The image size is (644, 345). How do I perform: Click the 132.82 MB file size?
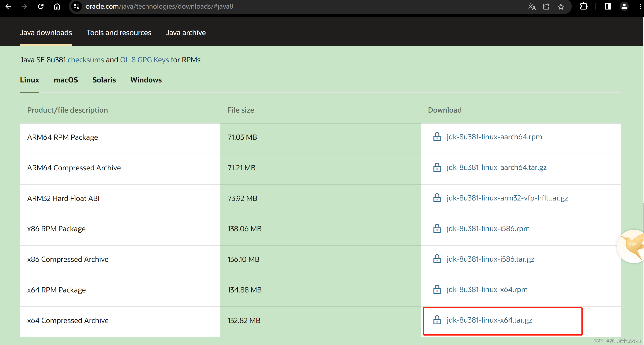pos(244,320)
